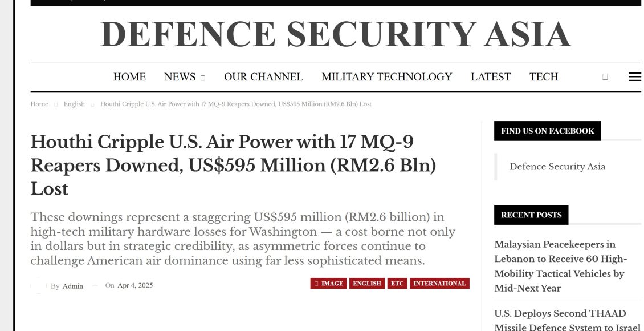Click the author avatar beside Admin
Screen dimensions: 644x331
click(38, 286)
